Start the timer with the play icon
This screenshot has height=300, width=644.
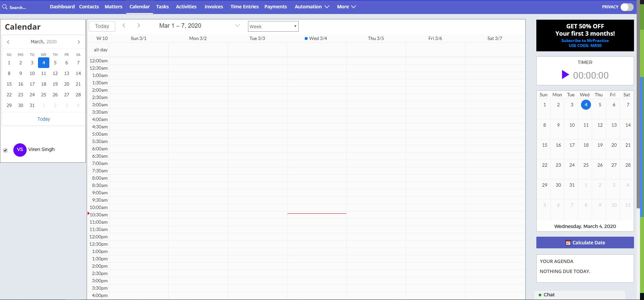click(565, 75)
